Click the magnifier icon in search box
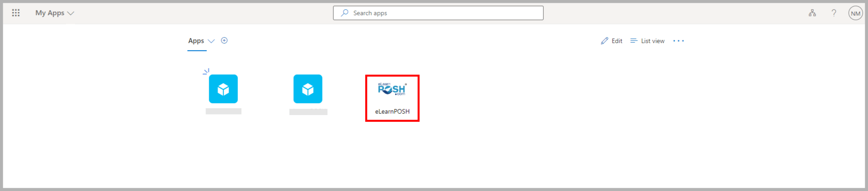 click(x=345, y=13)
